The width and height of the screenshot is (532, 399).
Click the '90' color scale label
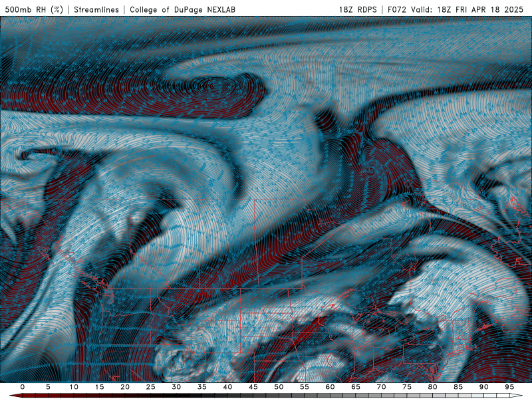(x=484, y=387)
